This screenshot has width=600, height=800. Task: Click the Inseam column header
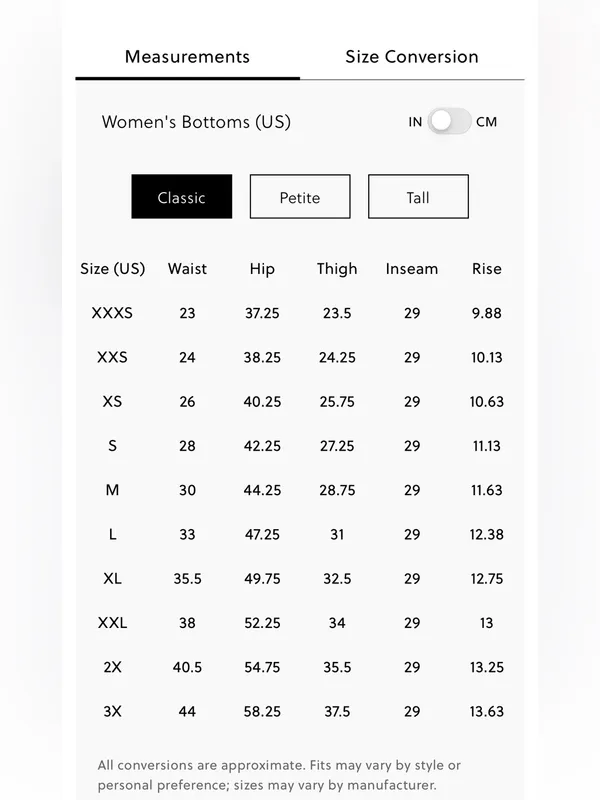tap(412, 269)
